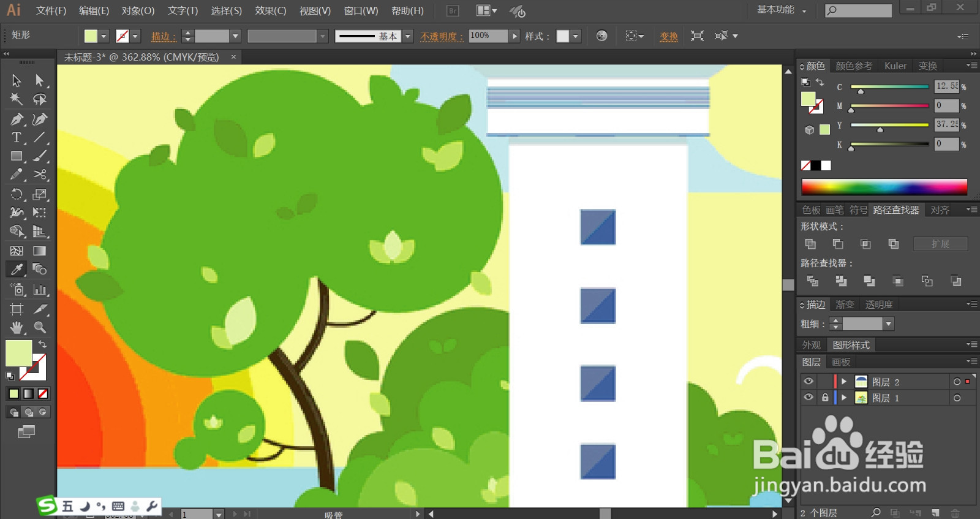
Task: Switch to the 外观 tab
Action: coord(812,345)
